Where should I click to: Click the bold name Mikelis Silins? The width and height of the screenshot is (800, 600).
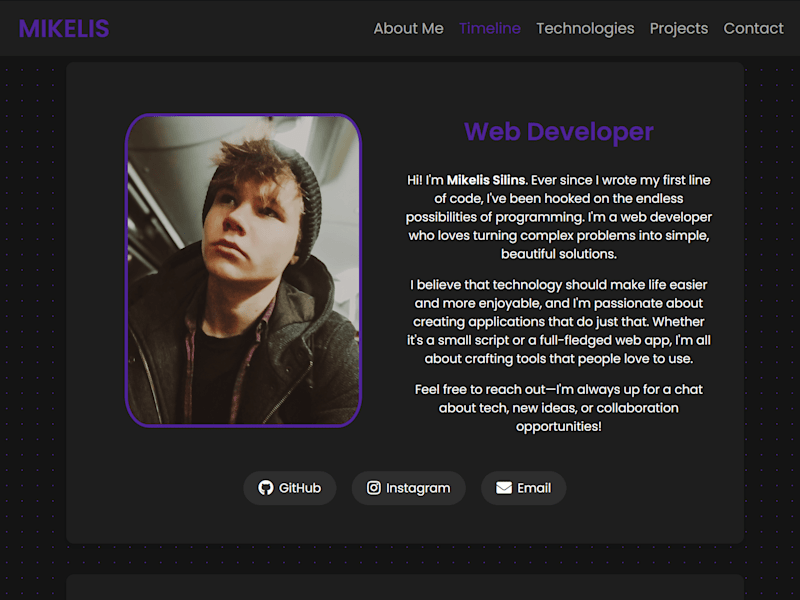coord(487,180)
